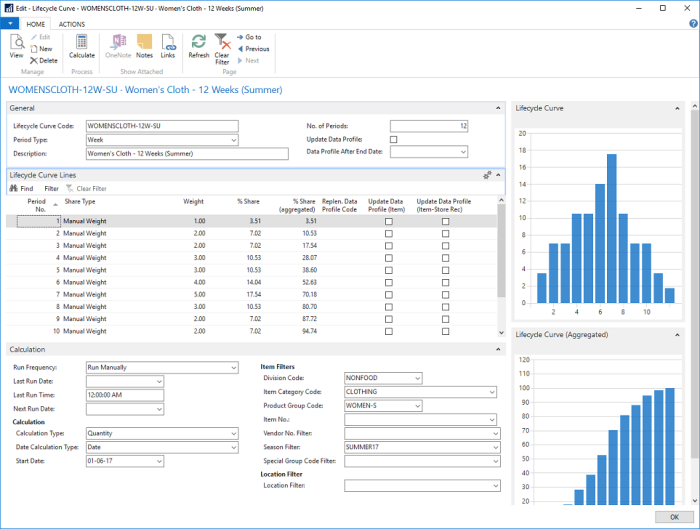Open the Links attachment icon
The image size is (700, 529).
click(168, 45)
